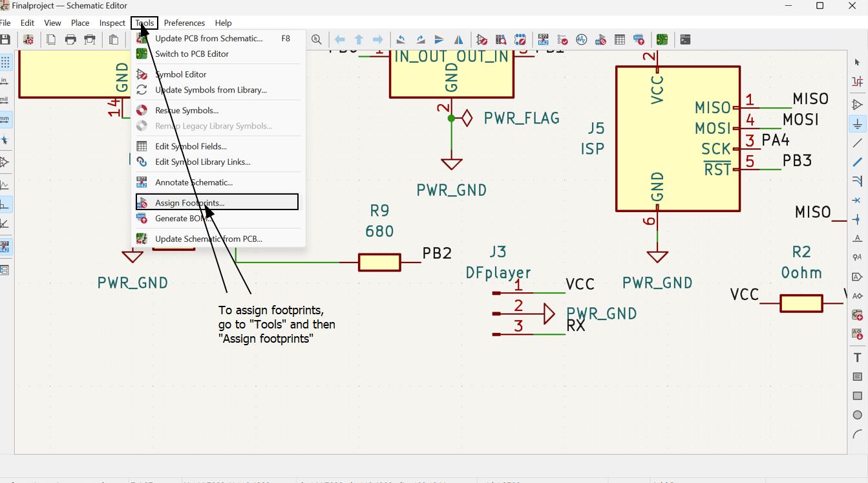Open Footprint Editor from the toolbar
868x483 pixels.
[520, 39]
